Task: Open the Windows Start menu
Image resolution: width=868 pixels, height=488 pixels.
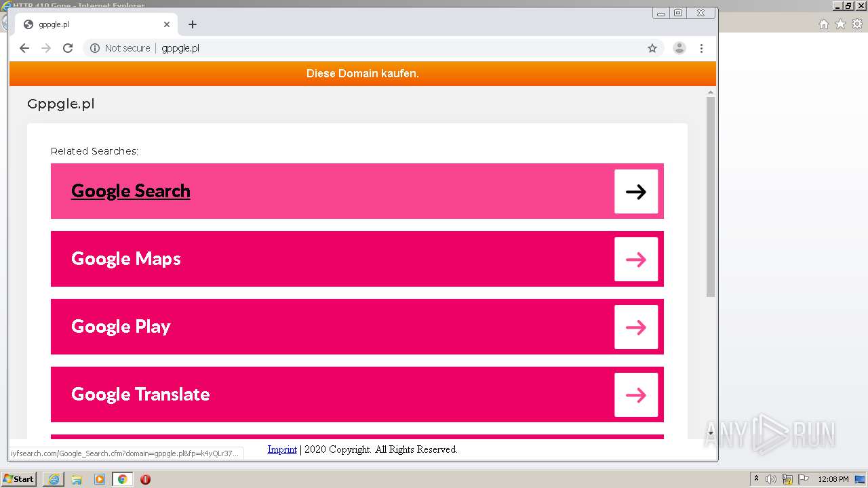Action: [18, 479]
